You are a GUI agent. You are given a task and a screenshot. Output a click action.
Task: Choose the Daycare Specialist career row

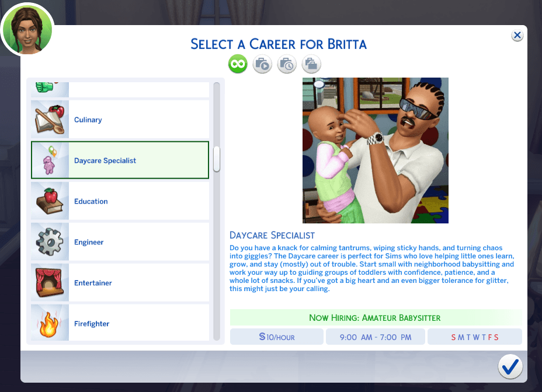pos(120,160)
